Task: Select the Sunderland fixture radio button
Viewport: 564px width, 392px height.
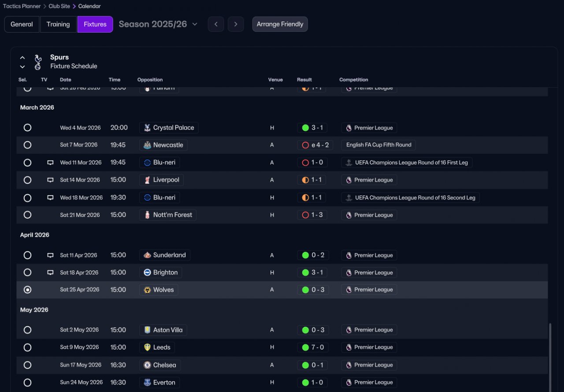Action: coord(27,255)
